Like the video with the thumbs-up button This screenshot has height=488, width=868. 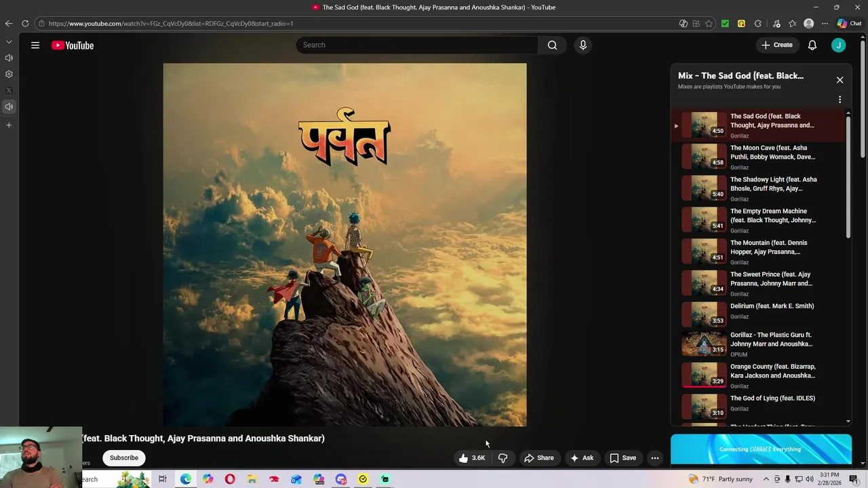tap(471, 458)
